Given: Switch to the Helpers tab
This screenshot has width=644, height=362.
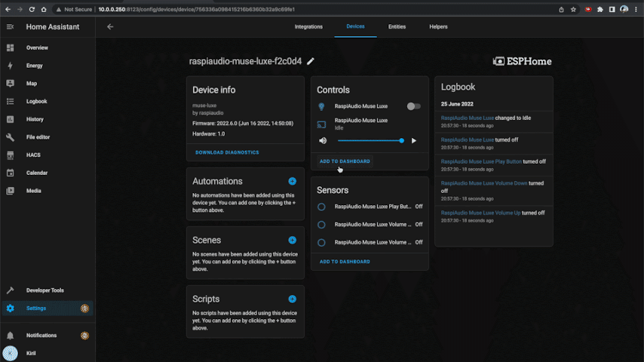Looking at the screenshot, I should [x=438, y=26].
